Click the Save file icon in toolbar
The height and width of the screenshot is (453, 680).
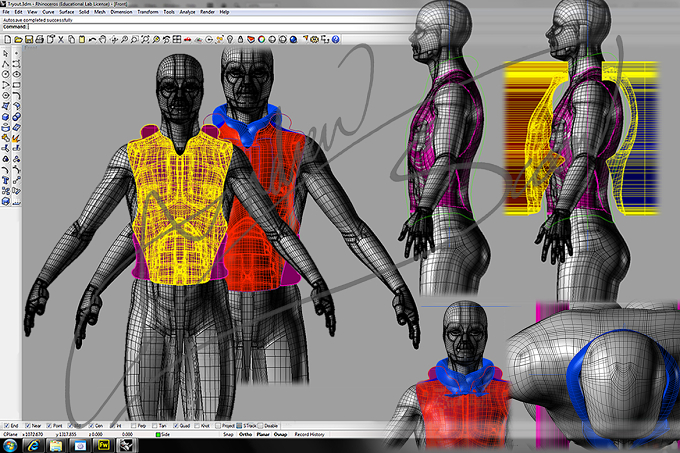pyautogui.click(x=29, y=39)
